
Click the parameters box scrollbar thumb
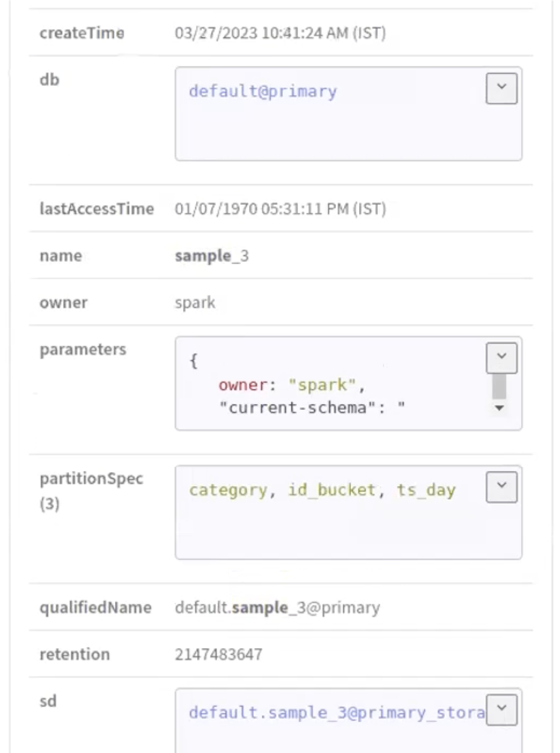click(499, 386)
